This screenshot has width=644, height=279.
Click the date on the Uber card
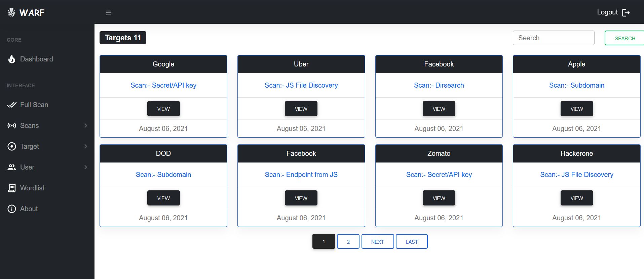pyautogui.click(x=301, y=129)
